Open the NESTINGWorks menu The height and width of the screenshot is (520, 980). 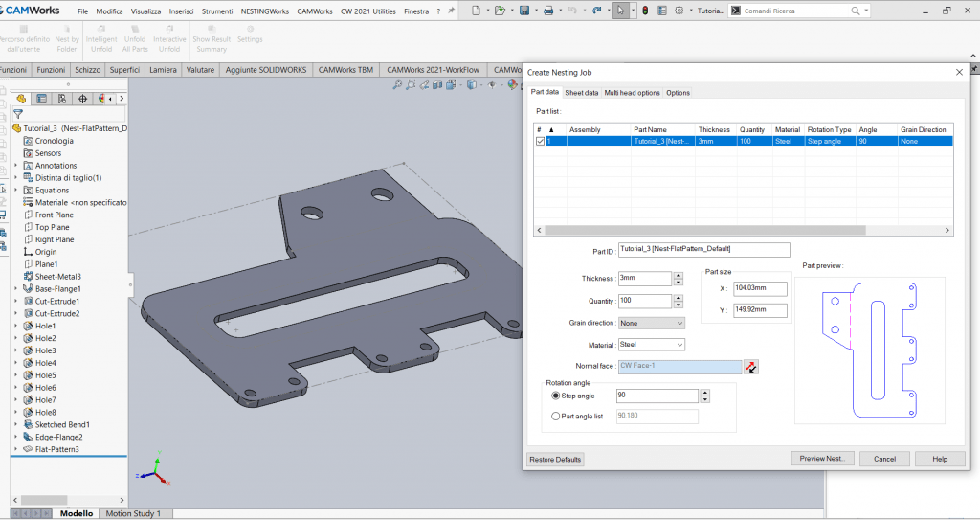265,11
